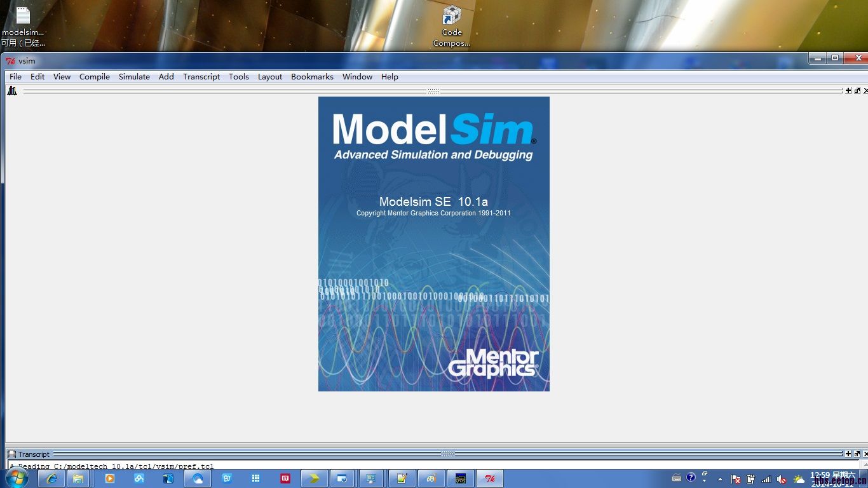
Task: Click the monitor display taskbar app
Action: (x=372, y=478)
